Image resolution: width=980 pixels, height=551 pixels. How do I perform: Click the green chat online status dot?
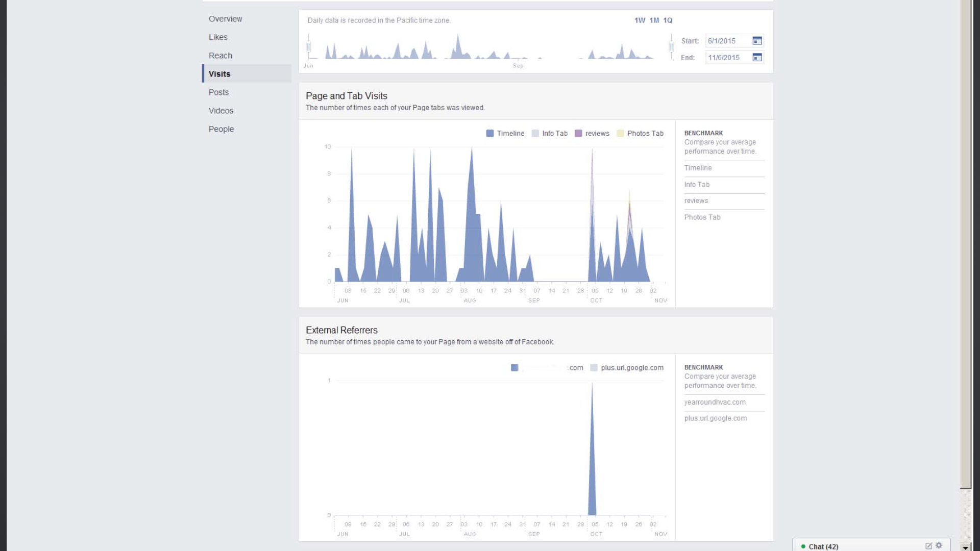pyautogui.click(x=803, y=546)
